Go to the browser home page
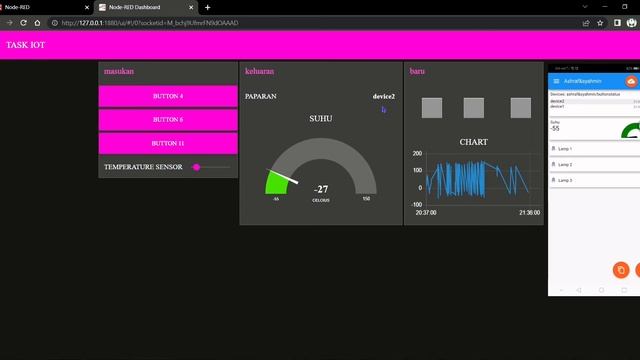640x360 pixels. tap(37, 23)
